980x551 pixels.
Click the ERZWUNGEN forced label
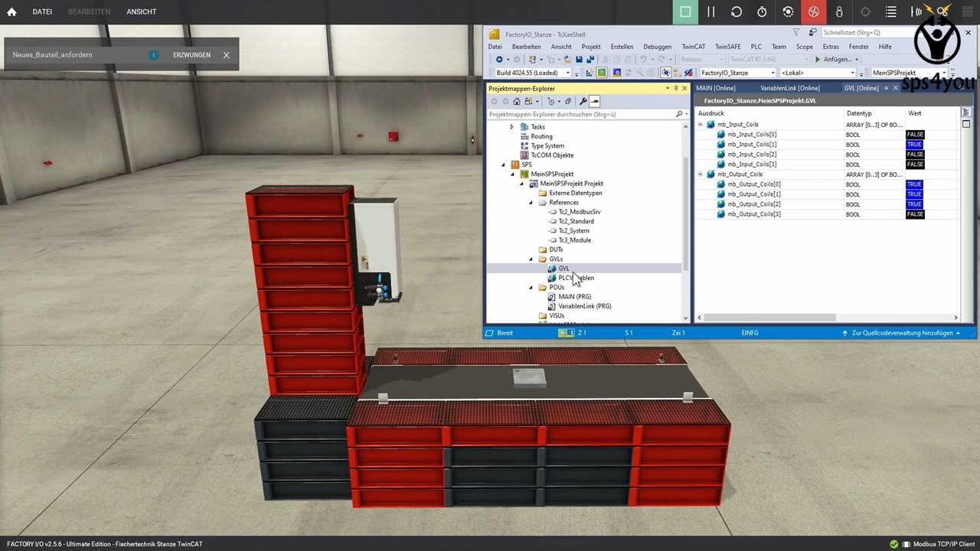[x=191, y=55]
